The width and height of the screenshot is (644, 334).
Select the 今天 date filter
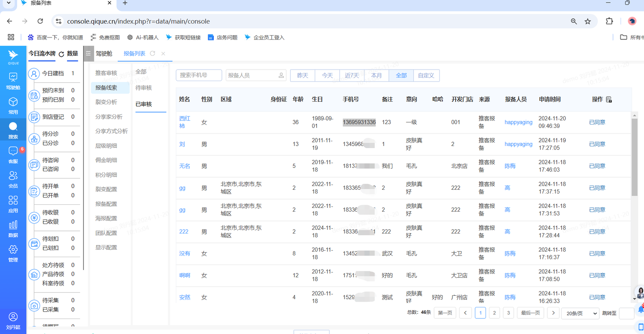327,76
